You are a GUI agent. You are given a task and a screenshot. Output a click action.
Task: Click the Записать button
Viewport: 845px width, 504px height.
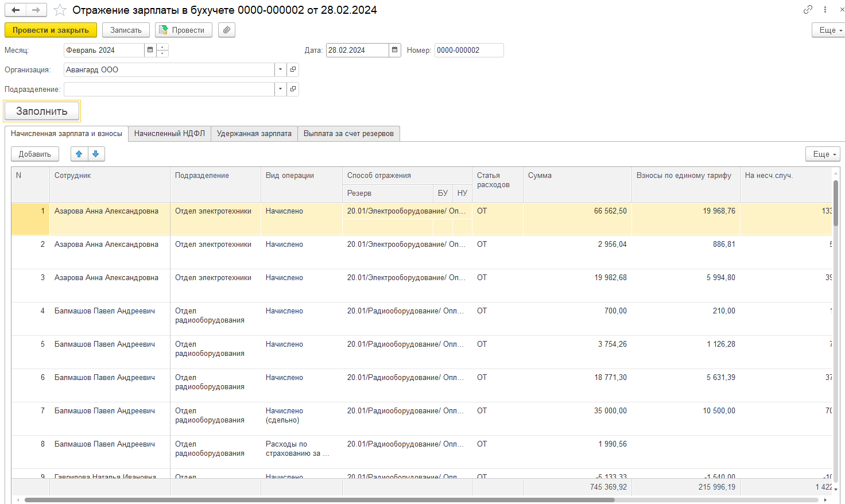click(x=126, y=30)
